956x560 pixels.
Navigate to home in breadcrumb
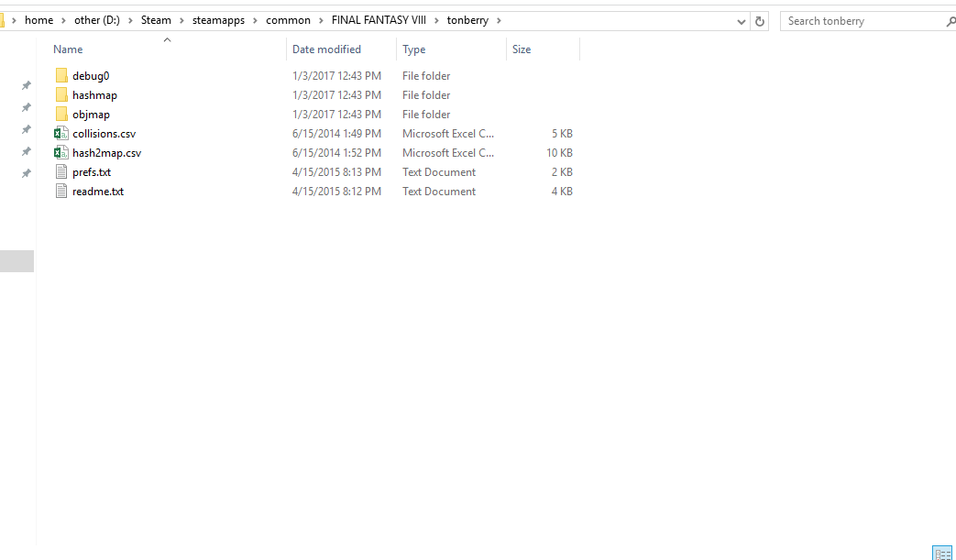click(x=39, y=20)
